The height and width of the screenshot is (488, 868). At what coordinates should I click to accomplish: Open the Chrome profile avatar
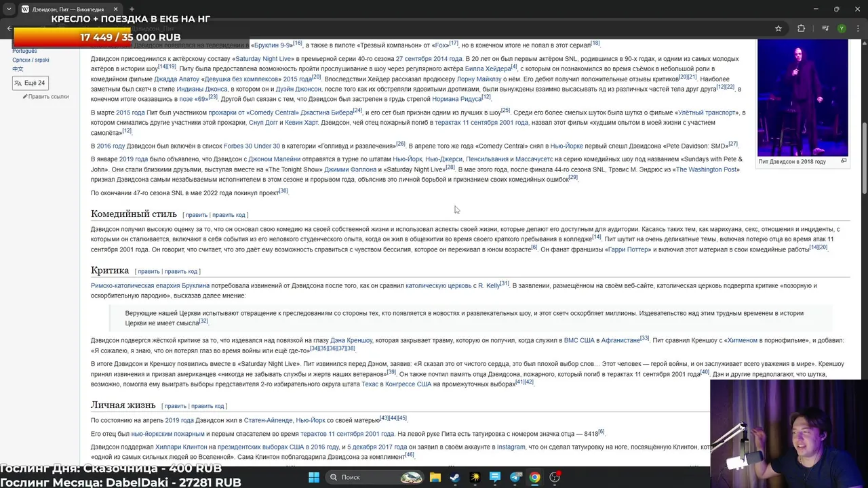[x=842, y=28]
